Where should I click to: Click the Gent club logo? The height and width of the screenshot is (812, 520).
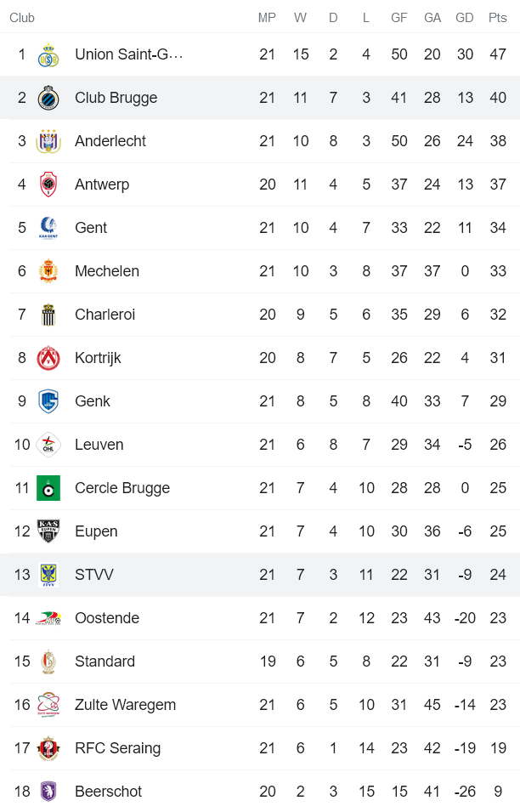click(48, 228)
